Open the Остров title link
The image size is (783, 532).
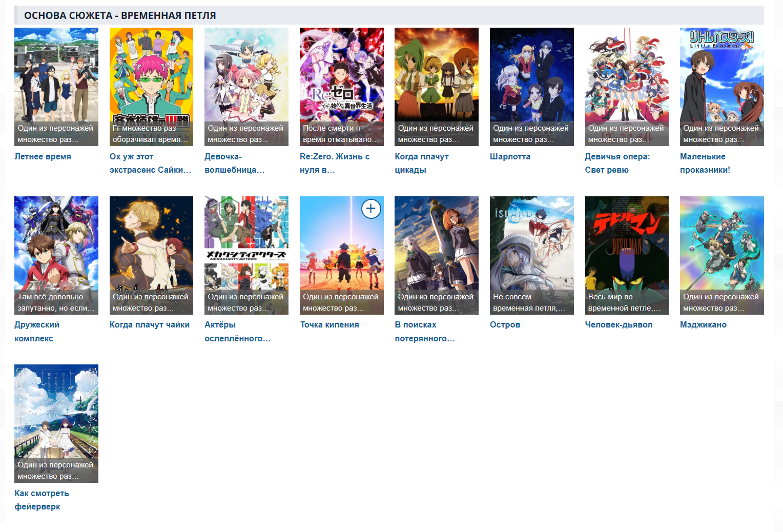tap(505, 324)
